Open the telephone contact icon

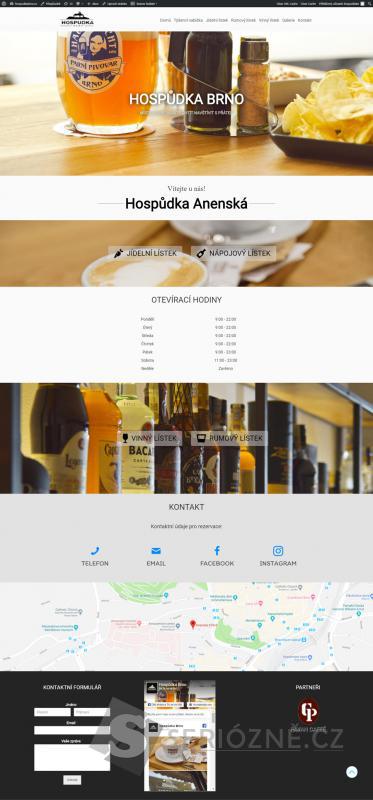tap(95, 551)
